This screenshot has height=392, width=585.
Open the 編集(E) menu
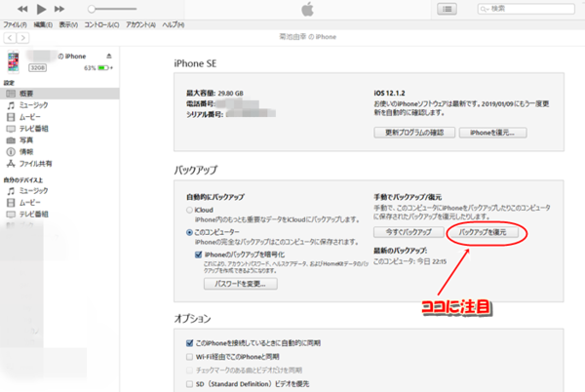pyautogui.click(x=43, y=24)
